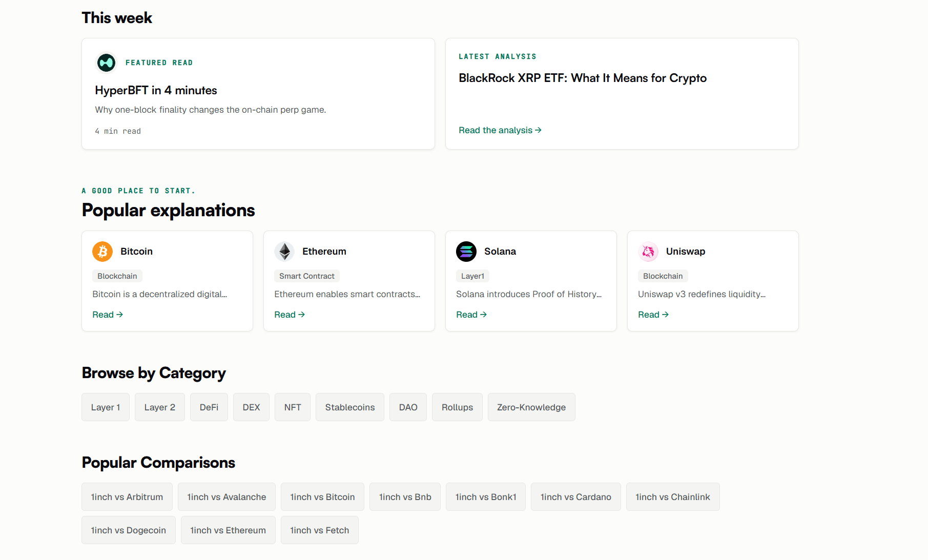Browse the Layer 2 category
Image resolution: width=928 pixels, height=560 pixels.
coord(160,407)
